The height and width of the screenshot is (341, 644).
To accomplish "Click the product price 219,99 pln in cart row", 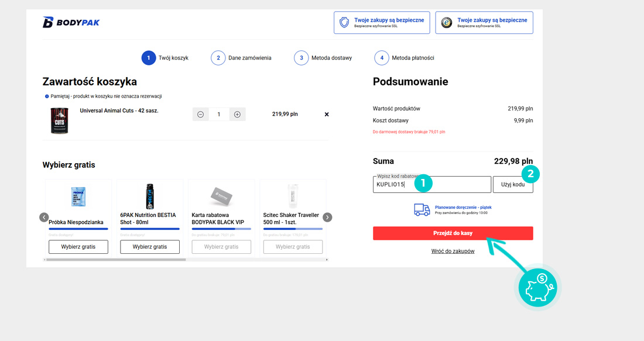I will click(x=285, y=114).
